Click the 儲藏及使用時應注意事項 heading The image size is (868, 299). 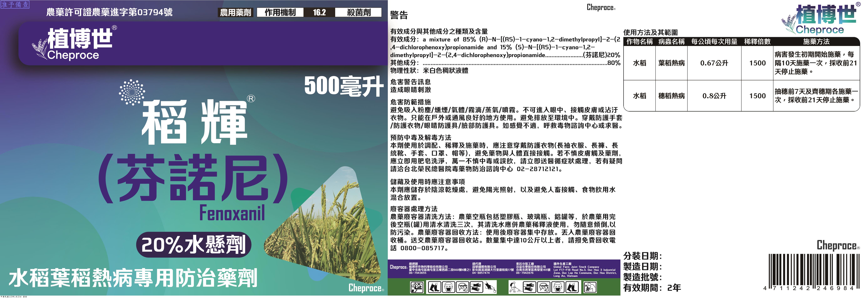point(427,182)
